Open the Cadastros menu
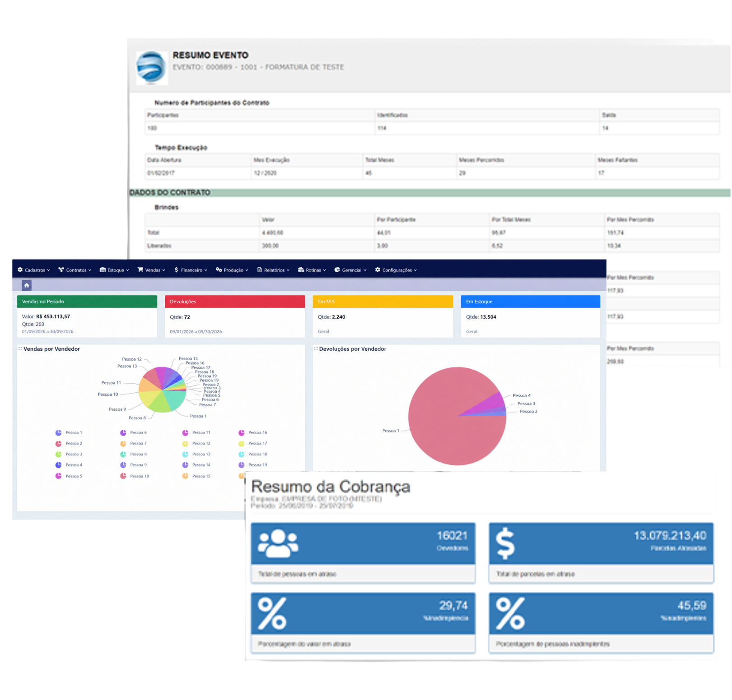The image size is (732, 700). [x=34, y=270]
